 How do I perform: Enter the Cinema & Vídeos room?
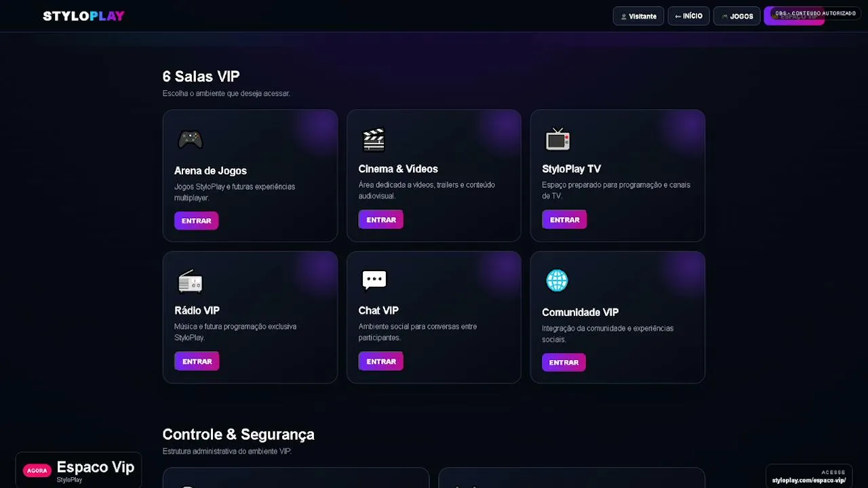pyautogui.click(x=380, y=220)
